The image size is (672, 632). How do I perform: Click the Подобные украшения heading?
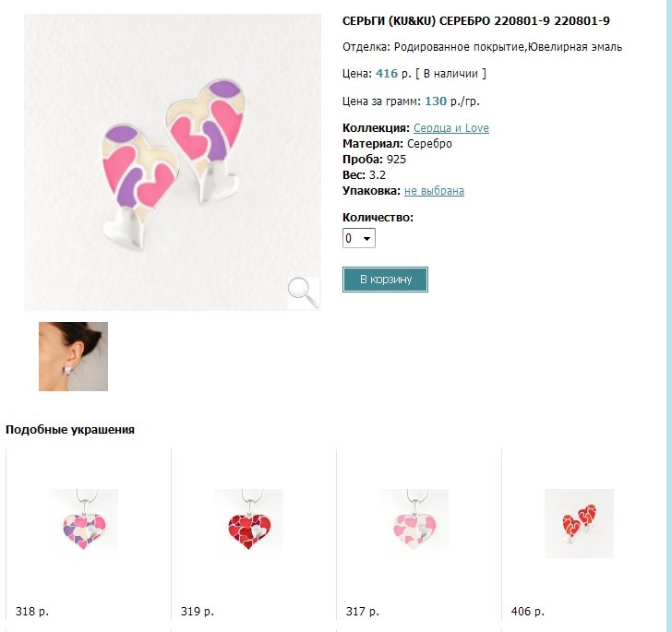(x=70, y=430)
